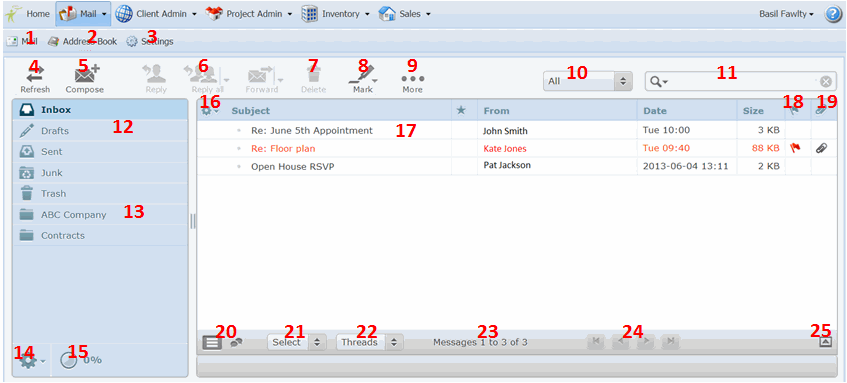
Task: Open list options gear in the header
Action: [210, 111]
